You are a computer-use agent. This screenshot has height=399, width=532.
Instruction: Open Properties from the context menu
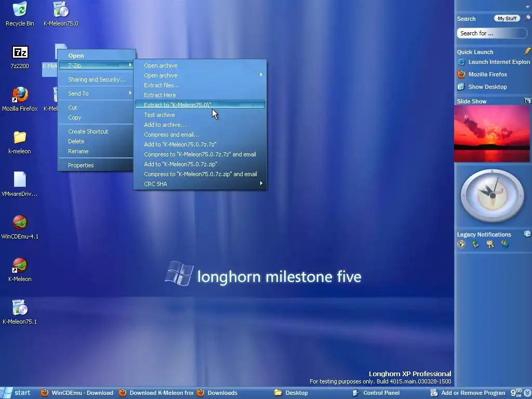[97, 165]
